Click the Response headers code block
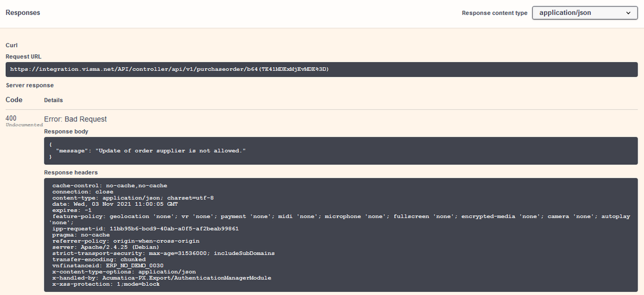The width and height of the screenshot is (644, 295). (x=341, y=234)
